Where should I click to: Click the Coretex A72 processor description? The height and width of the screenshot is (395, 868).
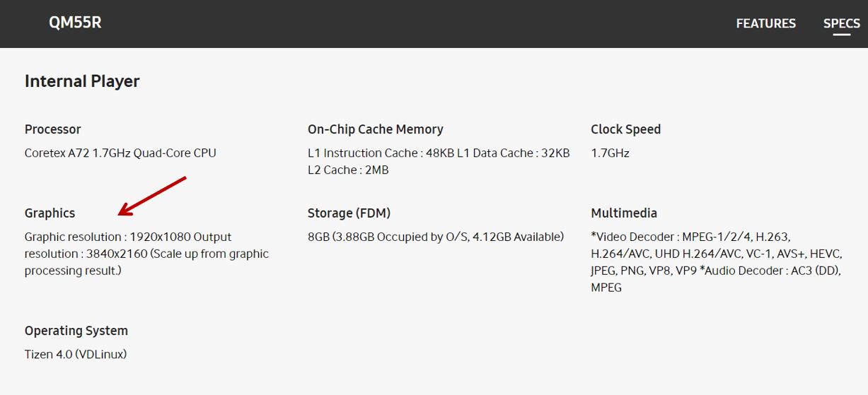pos(120,153)
